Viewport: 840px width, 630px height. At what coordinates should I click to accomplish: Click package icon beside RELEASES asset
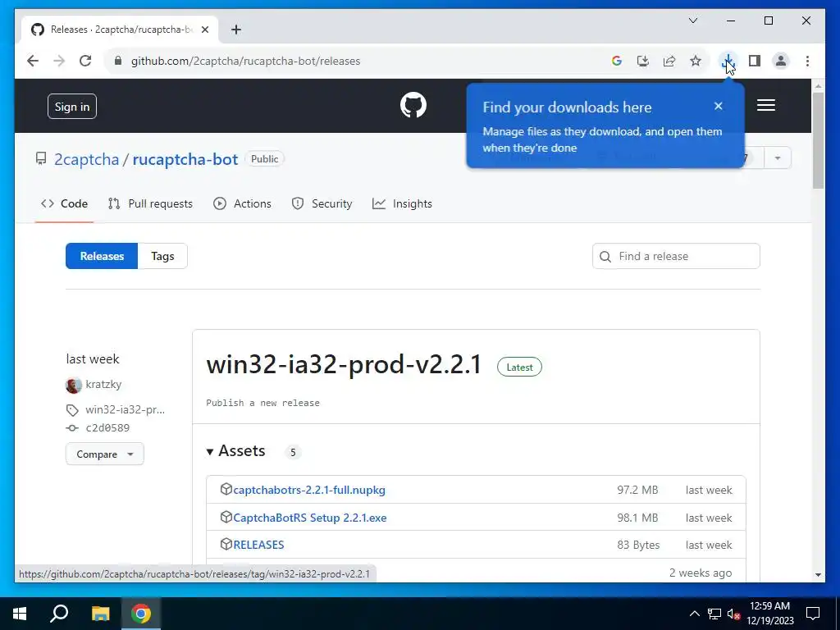click(226, 545)
